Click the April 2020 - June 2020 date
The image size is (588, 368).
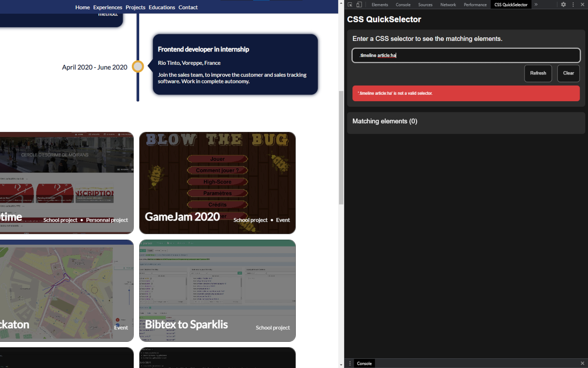point(95,67)
